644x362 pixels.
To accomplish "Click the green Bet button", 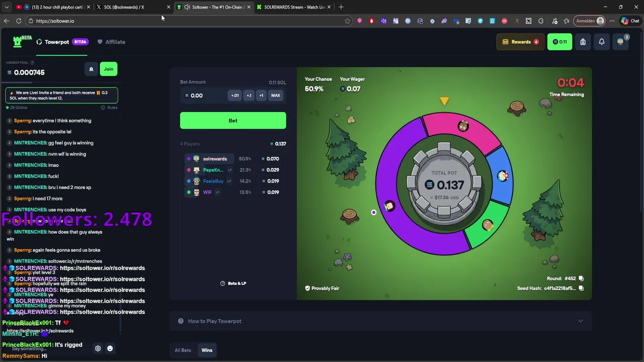I will [x=233, y=121].
